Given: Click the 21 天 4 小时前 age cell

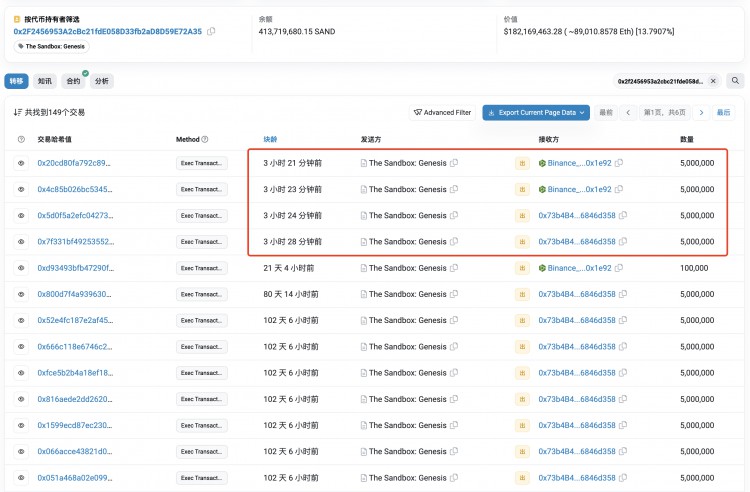Looking at the screenshot, I should (288, 268).
